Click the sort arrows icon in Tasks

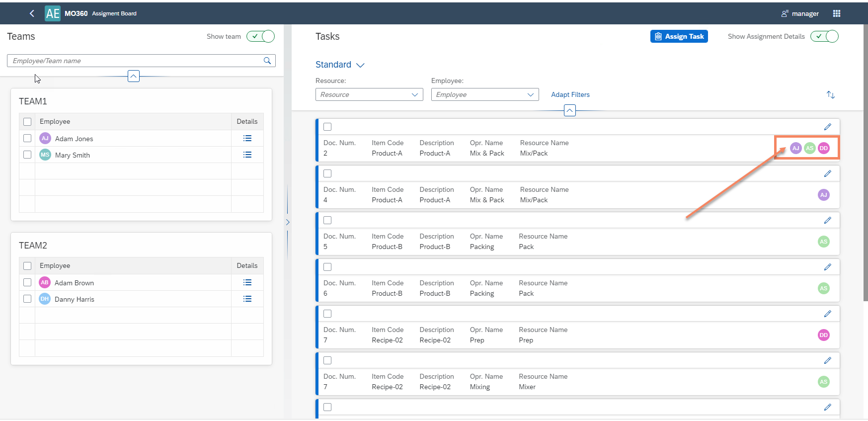pos(830,94)
